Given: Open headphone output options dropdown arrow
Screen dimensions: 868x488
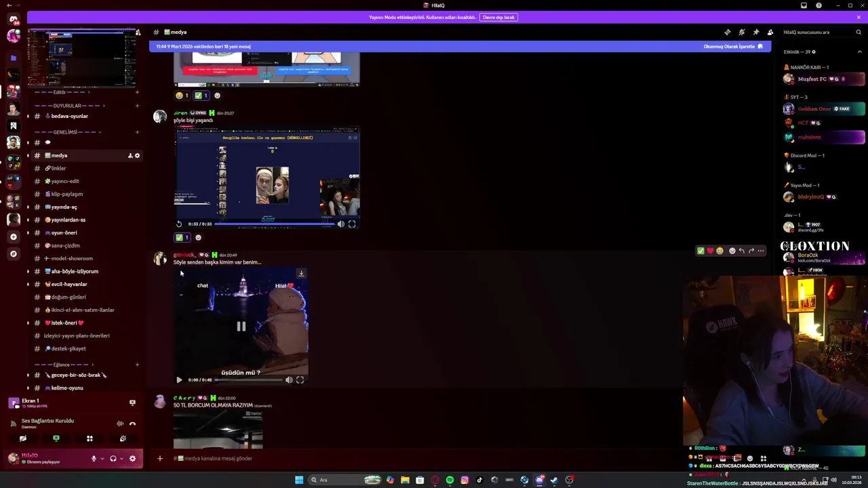Looking at the screenshot, I should point(121,459).
